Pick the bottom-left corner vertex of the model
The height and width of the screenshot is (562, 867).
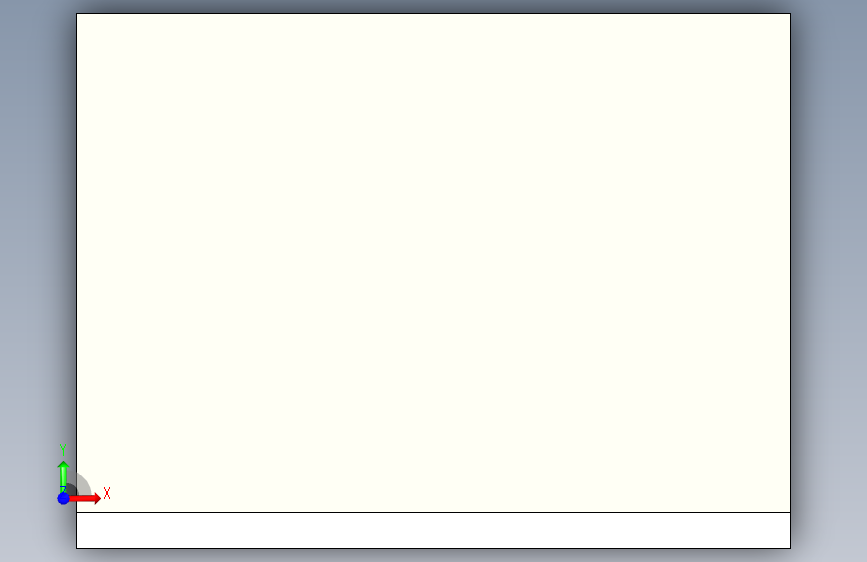click(76, 548)
